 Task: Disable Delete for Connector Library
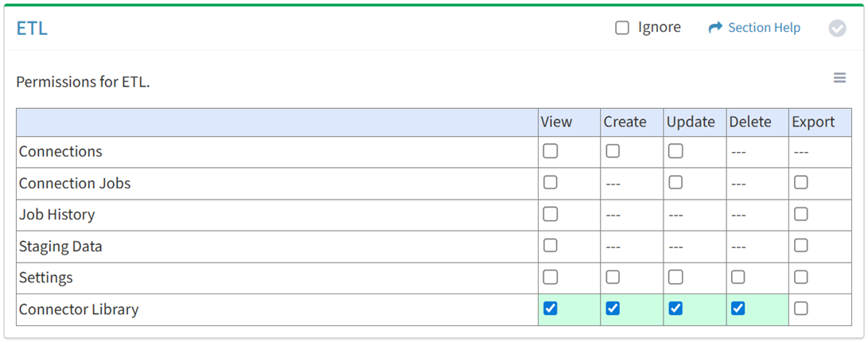click(738, 309)
